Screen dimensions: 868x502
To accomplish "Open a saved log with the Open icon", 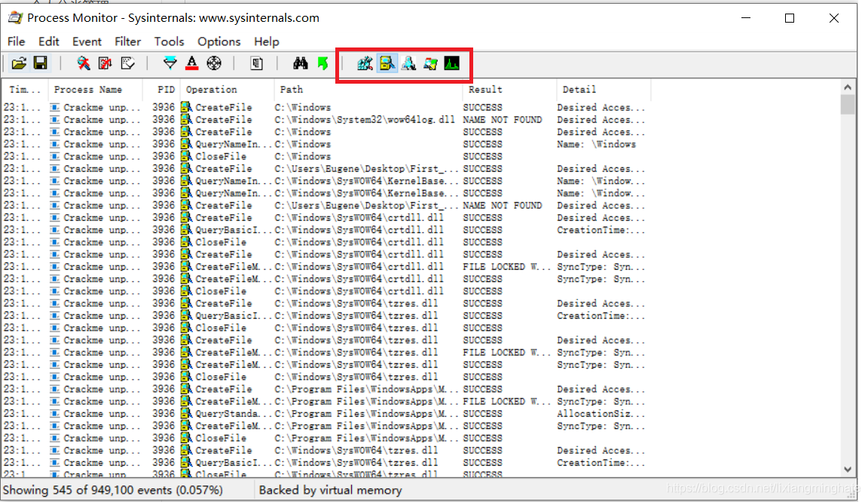I will pos(19,63).
